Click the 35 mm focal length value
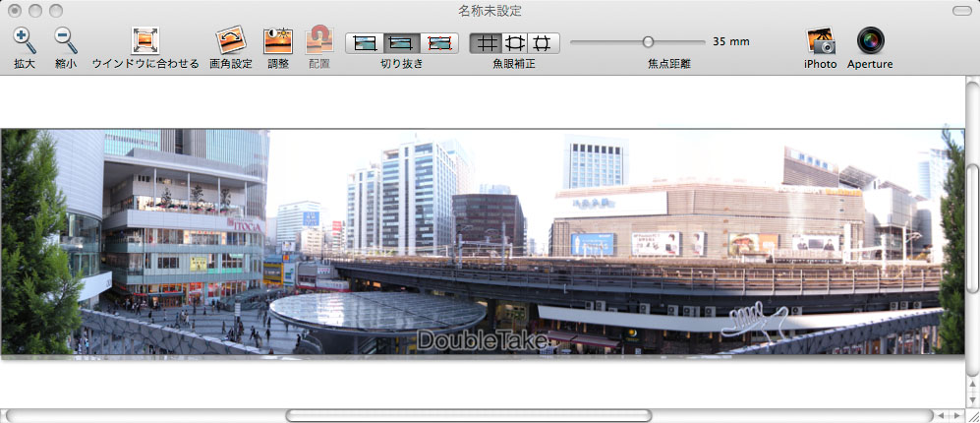Image resolution: width=980 pixels, height=423 pixels. pyautogui.click(x=730, y=42)
